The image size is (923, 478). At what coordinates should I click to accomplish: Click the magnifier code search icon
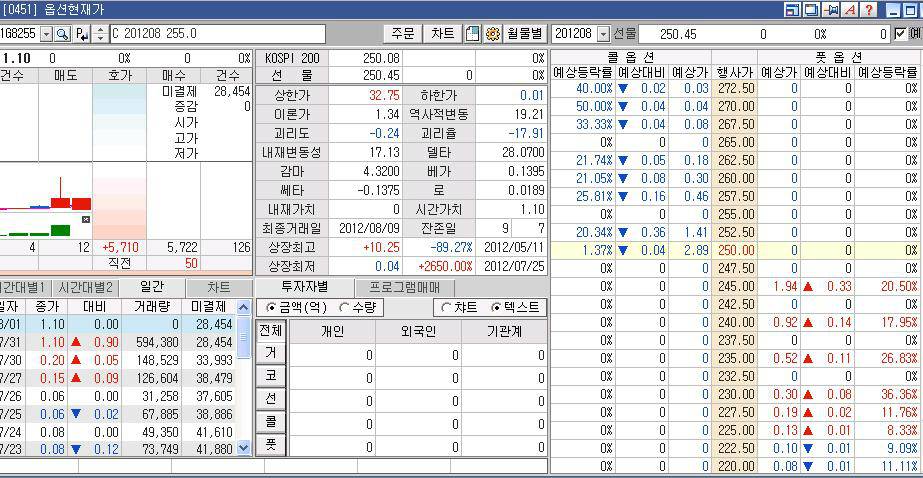[61, 34]
